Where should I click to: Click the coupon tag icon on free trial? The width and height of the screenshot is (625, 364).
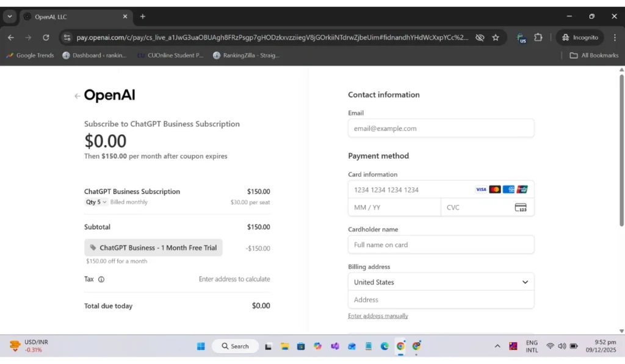tap(93, 248)
